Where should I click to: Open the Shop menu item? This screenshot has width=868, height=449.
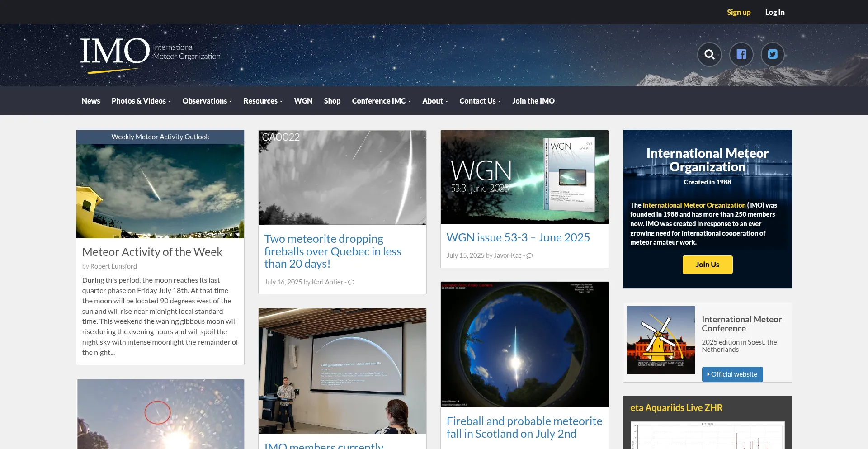332,101
